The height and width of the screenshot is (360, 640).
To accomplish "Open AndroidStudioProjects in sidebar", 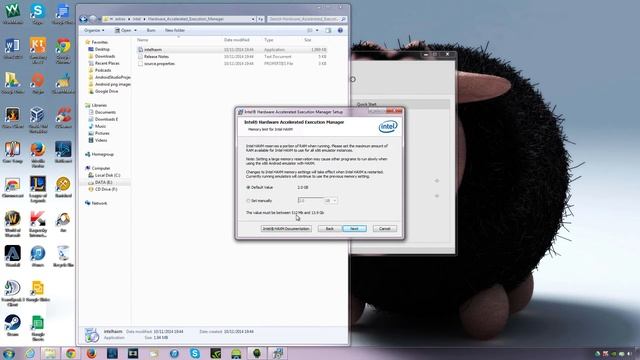I will tap(112, 77).
